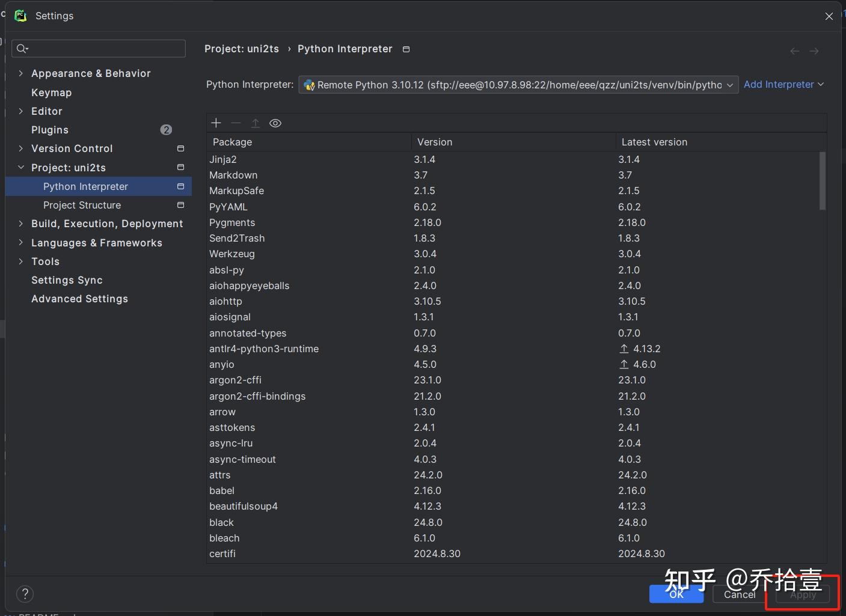
Task: Select the Keymap settings entry
Action: 51,93
